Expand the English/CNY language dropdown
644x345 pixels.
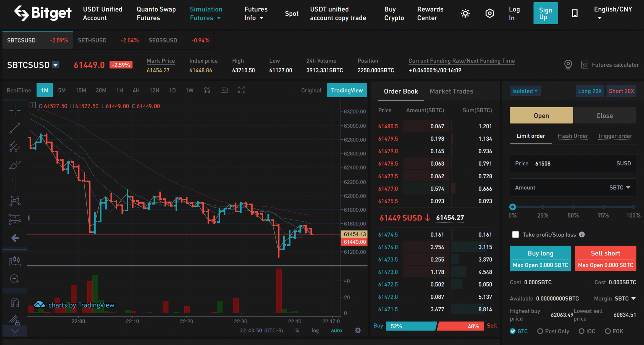(613, 13)
